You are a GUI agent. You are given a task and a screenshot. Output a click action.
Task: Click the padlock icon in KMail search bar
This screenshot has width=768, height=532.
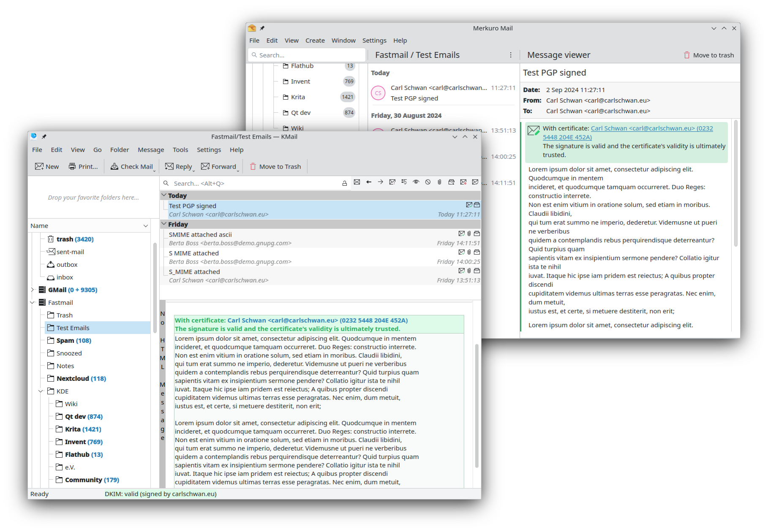point(345,183)
